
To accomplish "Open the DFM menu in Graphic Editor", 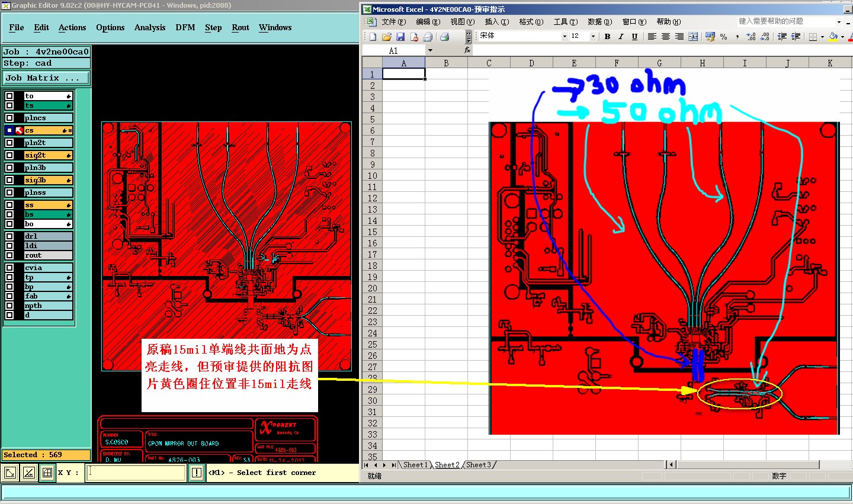I will click(x=185, y=27).
